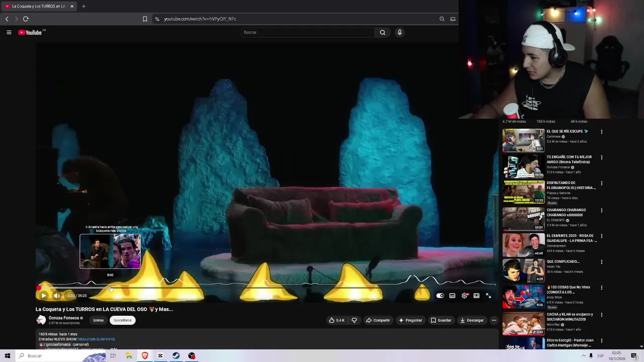Viewport: 644px width, 362px height.
Task: Open site settings icon beside the URL
Action: pyautogui.click(x=157, y=19)
